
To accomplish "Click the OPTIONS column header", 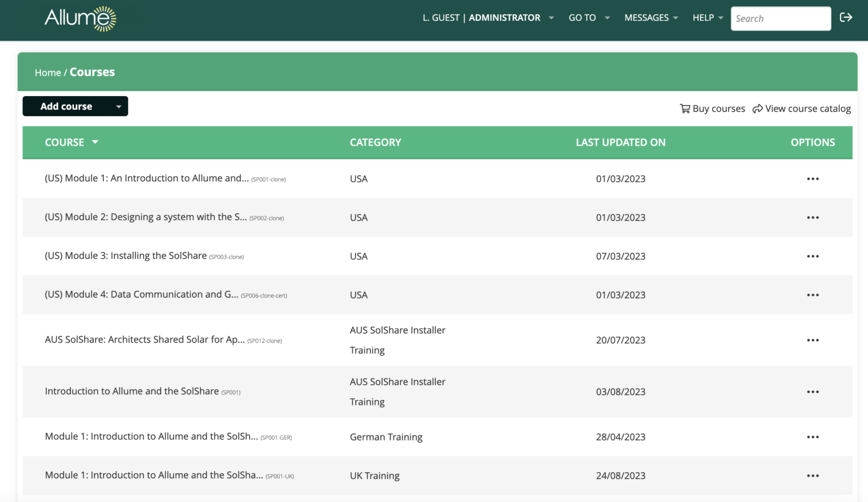I will 813,142.
